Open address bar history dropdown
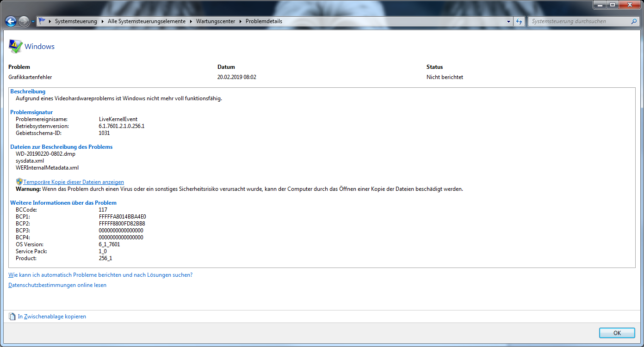 pos(509,21)
